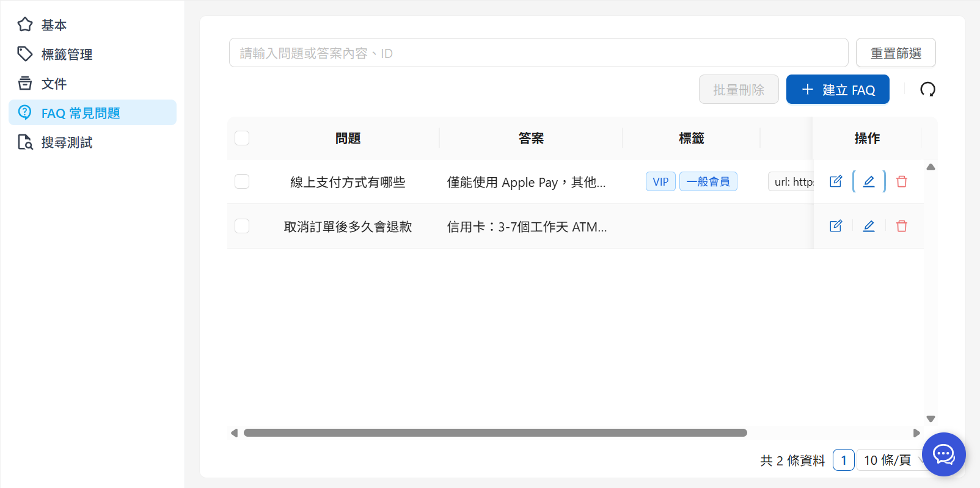980x488 pixels.
Task: Click the horizontal scroll right arrow
Action: pos(916,433)
